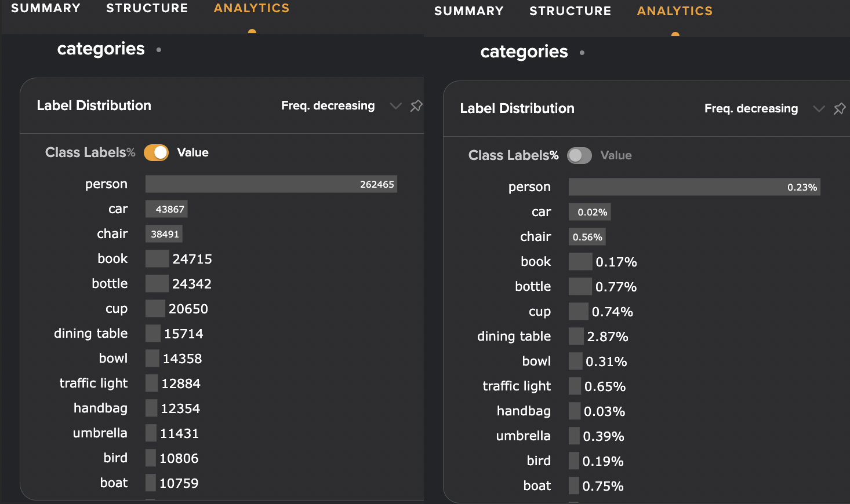Click the person count distribution bar
Image resolution: width=850 pixels, height=504 pixels.
click(x=271, y=184)
